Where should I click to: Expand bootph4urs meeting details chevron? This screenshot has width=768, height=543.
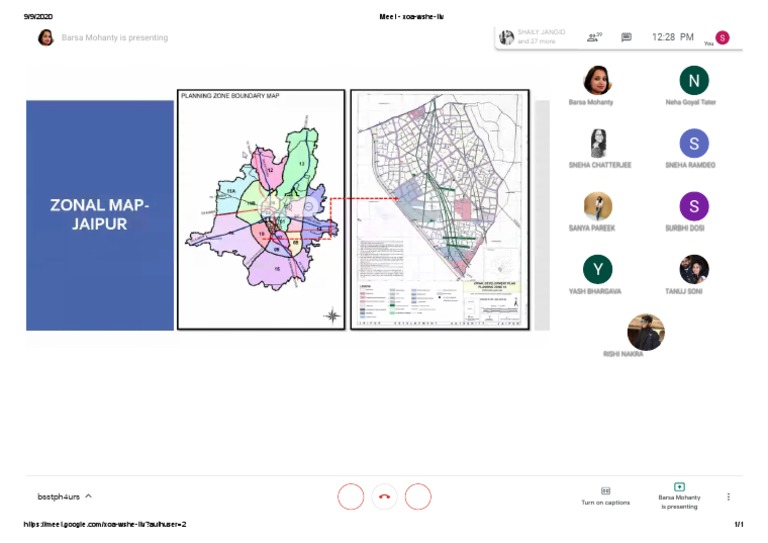(x=89, y=496)
